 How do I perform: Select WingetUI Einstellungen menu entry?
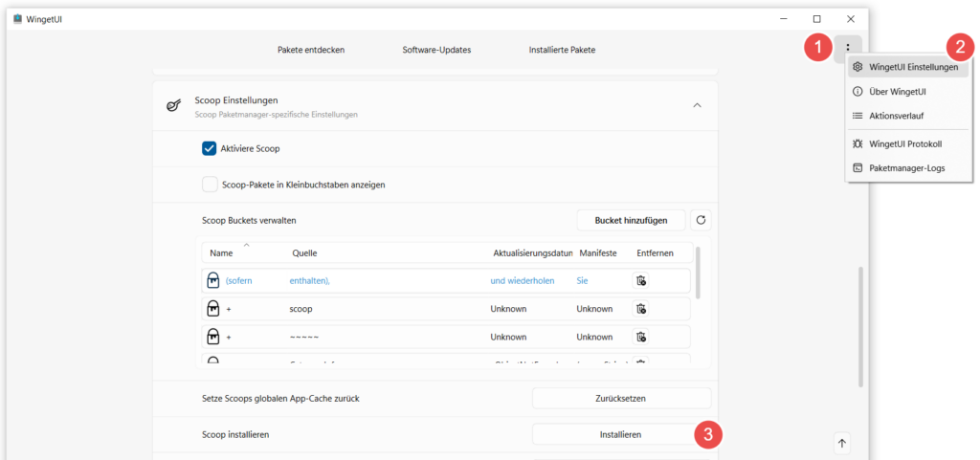point(908,67)
